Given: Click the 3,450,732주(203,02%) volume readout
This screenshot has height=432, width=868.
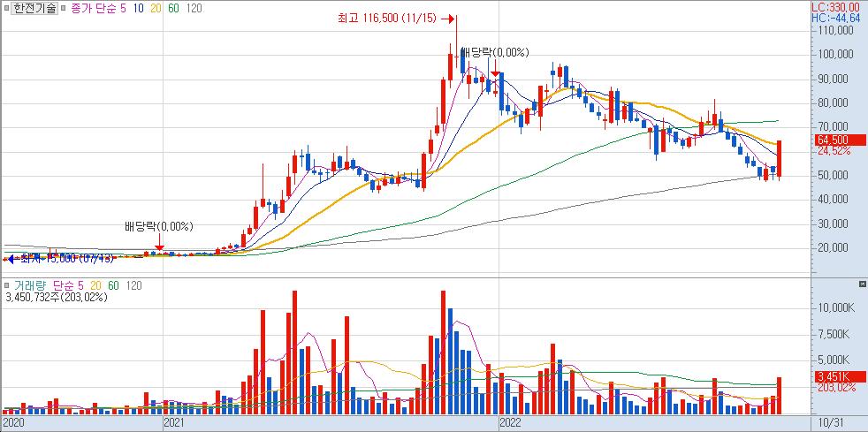Looking at the screenshot, I should coord(57,297).
